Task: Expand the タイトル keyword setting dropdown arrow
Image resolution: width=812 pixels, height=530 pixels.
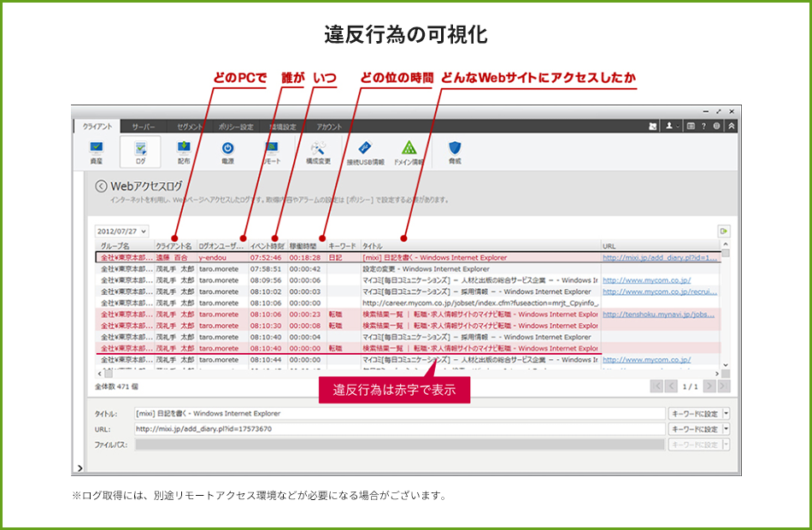Action: [726, 413]
